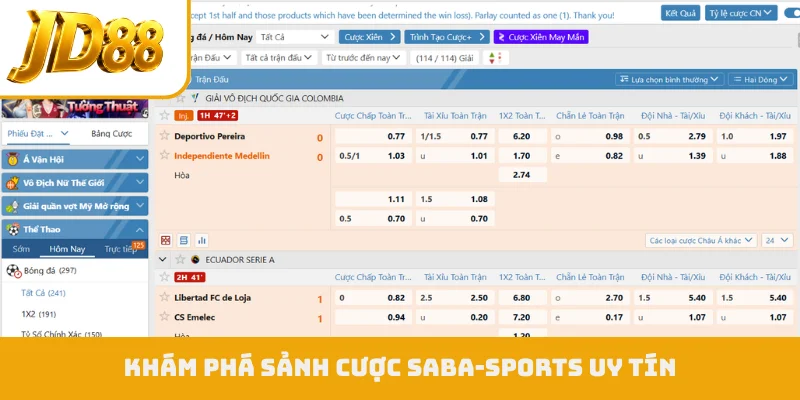Click the Bóng đá soccer ball icon
Viewport: 800px width, 400px height.
click(x=14, y=271)
